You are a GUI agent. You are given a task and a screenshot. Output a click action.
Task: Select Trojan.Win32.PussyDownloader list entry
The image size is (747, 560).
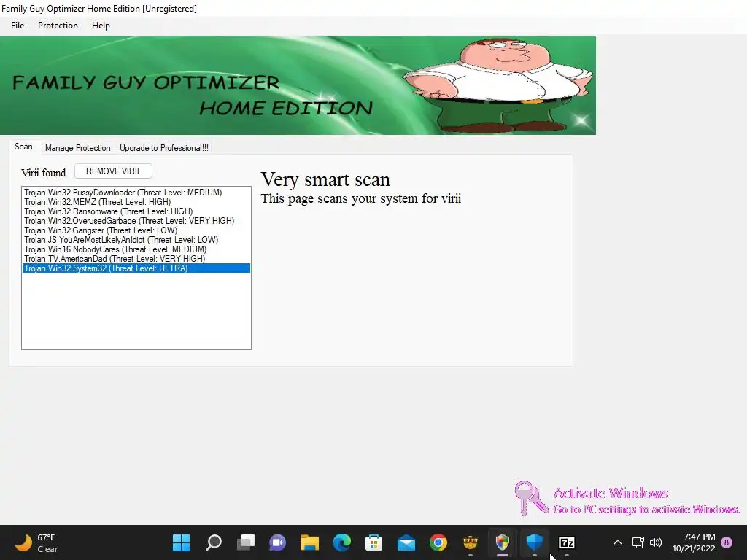136,192
